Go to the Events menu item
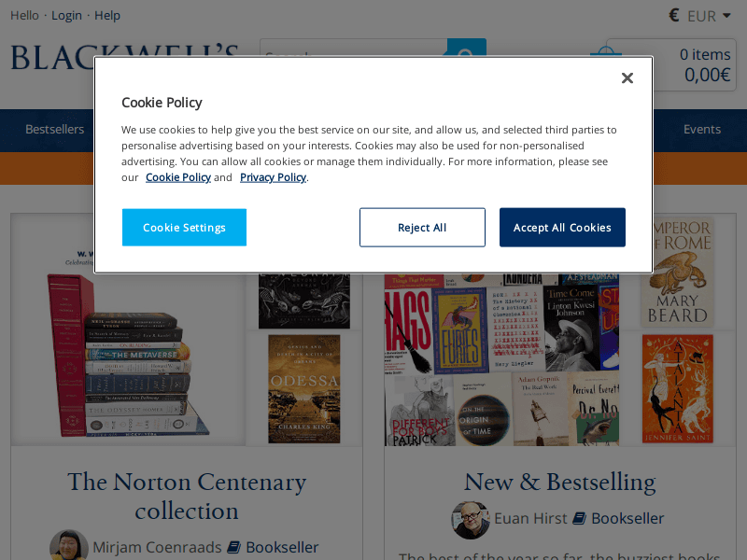Viewport: 747px width, 560px height. 702,129
